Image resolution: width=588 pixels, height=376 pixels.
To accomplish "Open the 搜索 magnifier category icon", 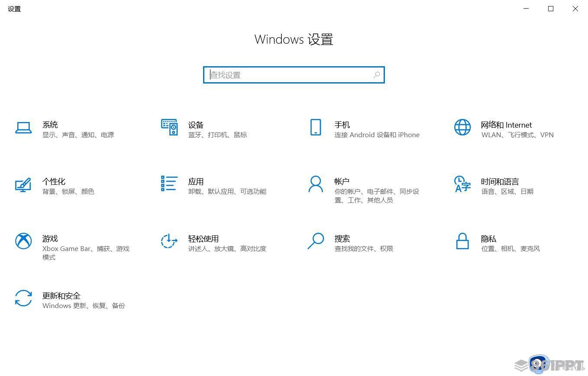I will click(316, 241).
